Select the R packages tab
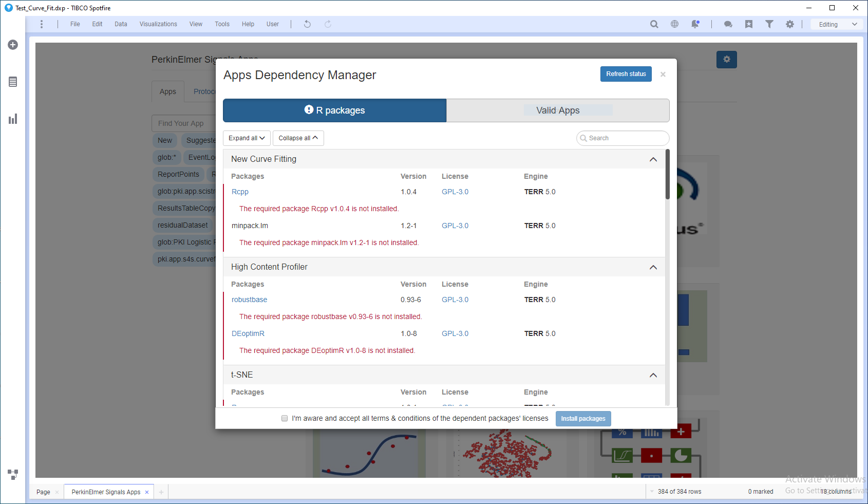Image resolution: width=868 pixels, height=504 pixels. pyautogui.click(x=334, y=110)
